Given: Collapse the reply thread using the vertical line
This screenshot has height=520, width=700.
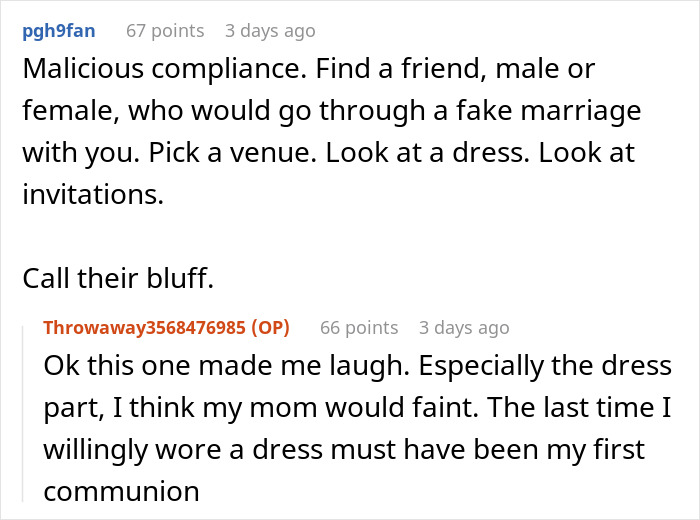Looking at the screenshot, I should [x=23, y=414].
